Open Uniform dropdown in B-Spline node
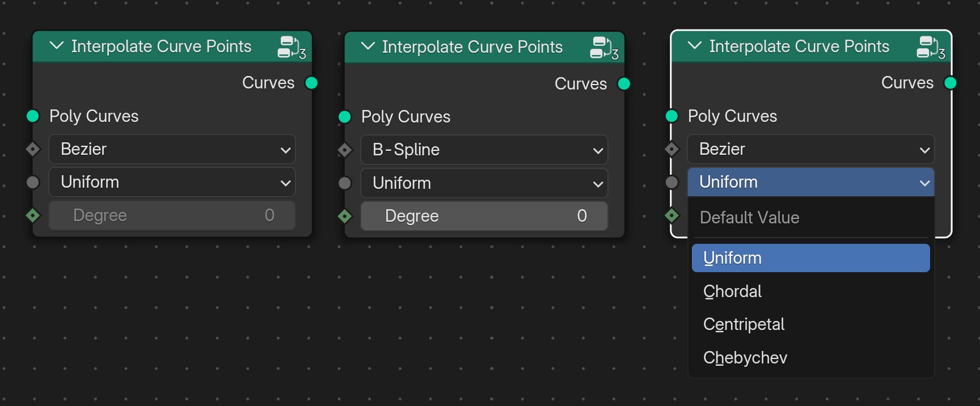Viewport: 980px width, 406px height. pos(484,183)
